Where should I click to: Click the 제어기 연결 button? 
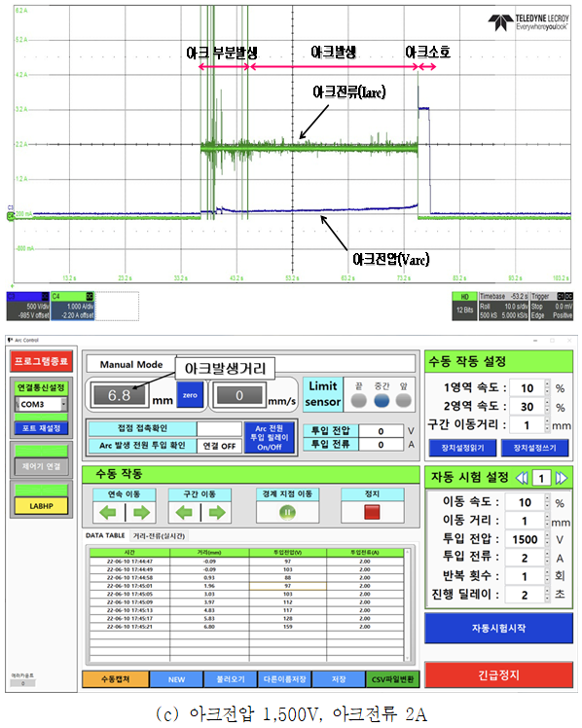41,466
